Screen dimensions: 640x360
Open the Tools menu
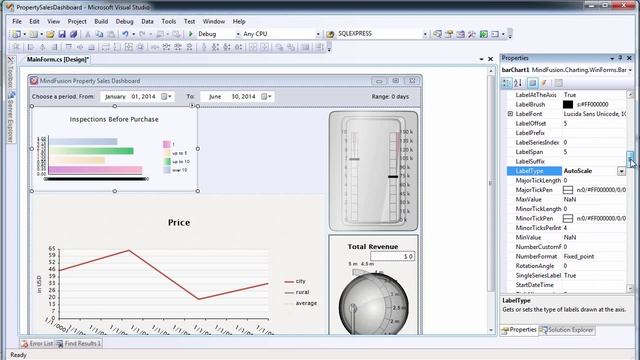click(x=169, y=21)
